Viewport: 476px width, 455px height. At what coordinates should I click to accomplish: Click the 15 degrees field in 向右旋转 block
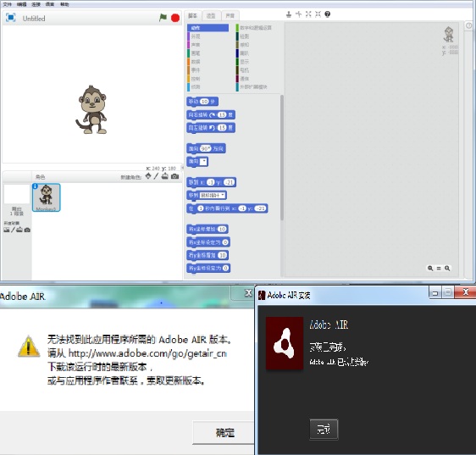[222, 115]
